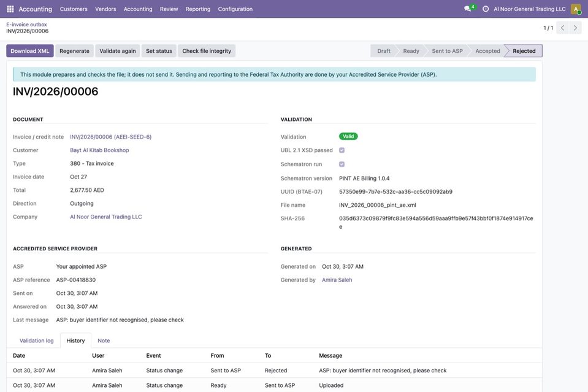This screenshot has height=392, width=588.
Task: Click the Set status button
Action: (x=159, y=51)
